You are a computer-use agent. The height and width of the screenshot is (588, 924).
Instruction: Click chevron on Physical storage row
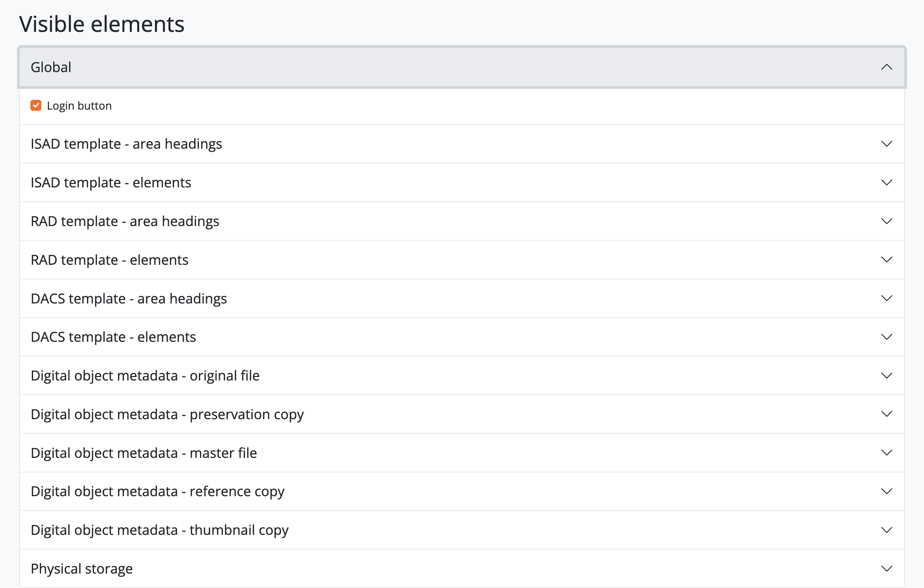pos(886,568)
